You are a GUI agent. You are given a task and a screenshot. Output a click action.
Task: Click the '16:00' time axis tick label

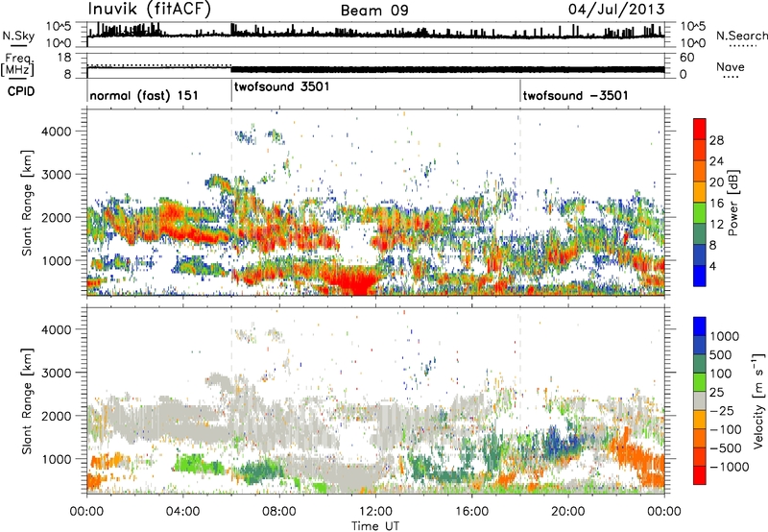471,512
